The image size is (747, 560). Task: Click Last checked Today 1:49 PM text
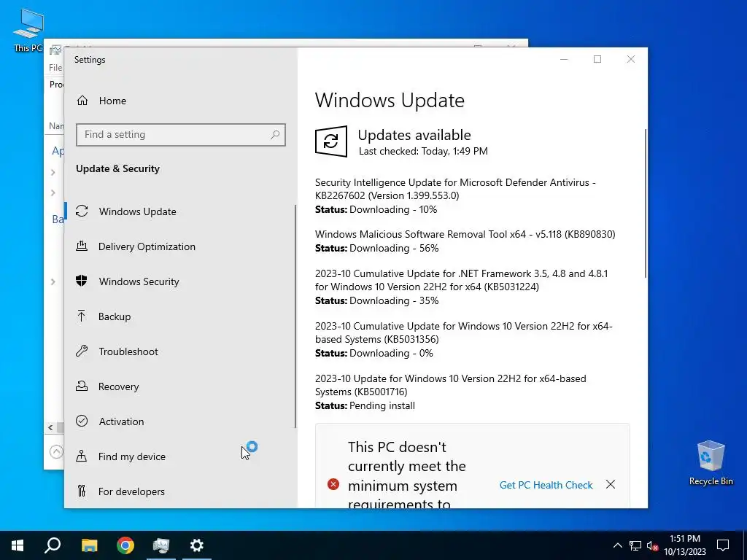click(423, 152)
